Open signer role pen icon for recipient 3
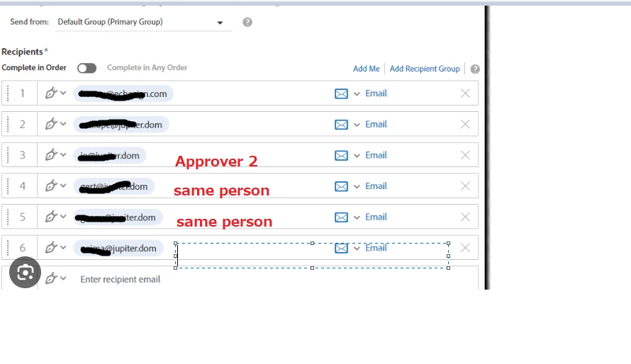The height and width of the screenshot is (364, 631). (51, 155)
